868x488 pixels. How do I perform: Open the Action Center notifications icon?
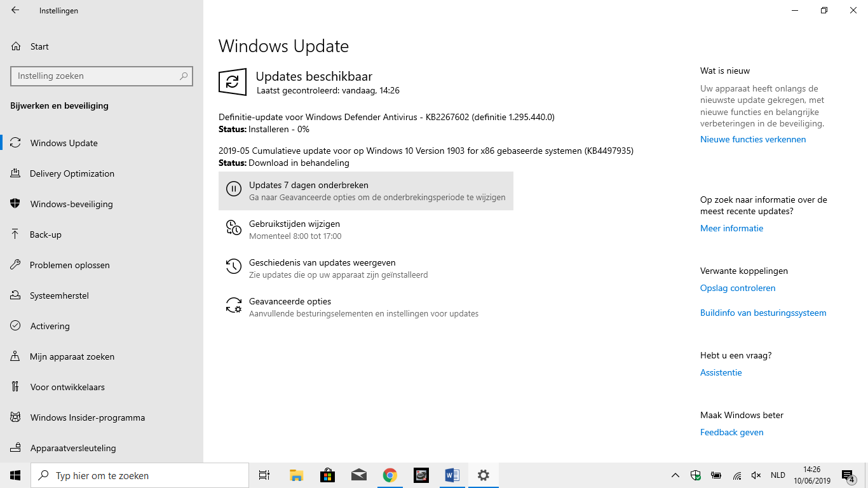(x=848, y=475)
